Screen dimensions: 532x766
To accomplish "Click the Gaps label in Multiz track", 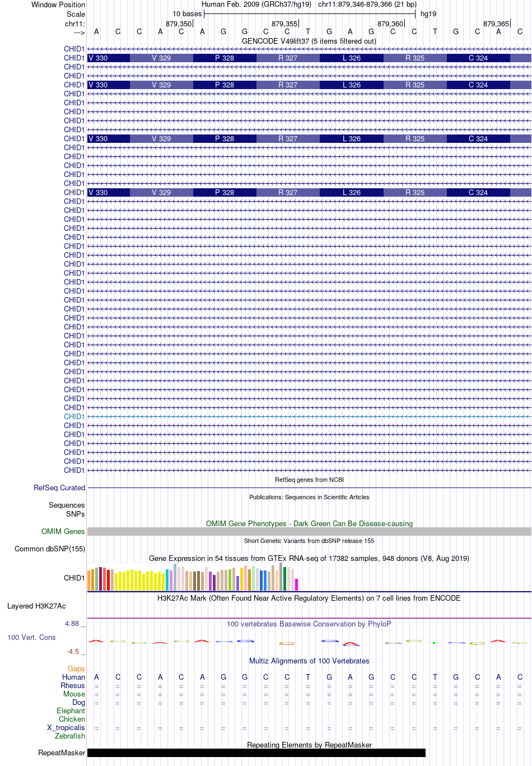I will pos(76,669).
